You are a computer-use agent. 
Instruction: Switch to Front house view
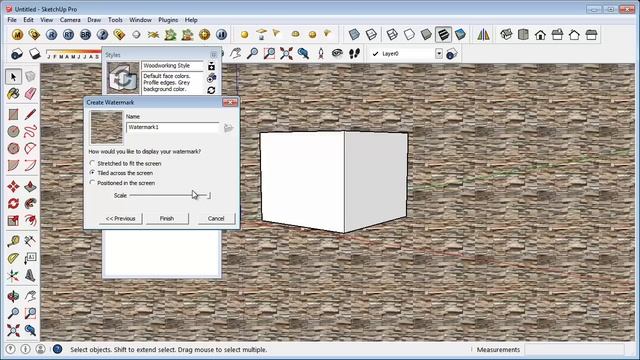(540, 35)
